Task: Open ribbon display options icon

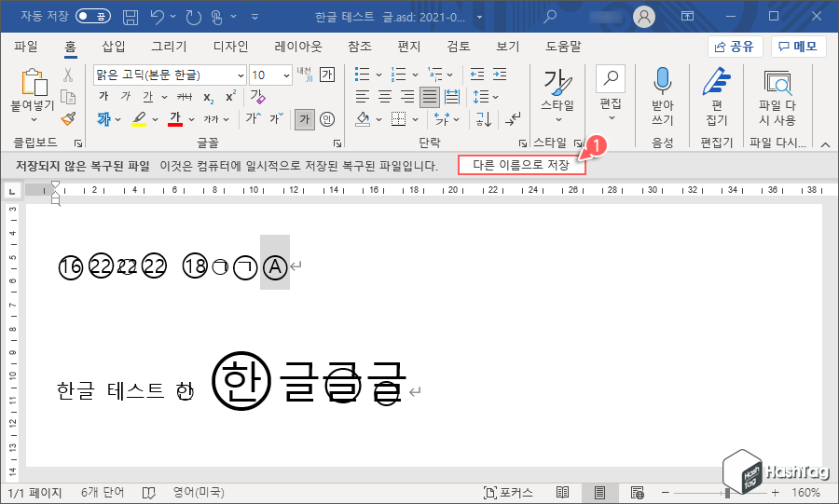Action: point(688,17)
